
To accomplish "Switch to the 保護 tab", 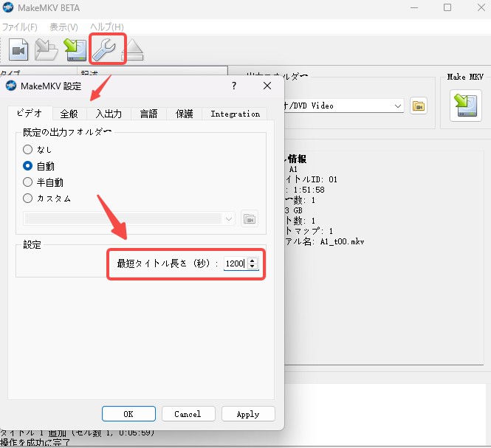I will [x=184, y=114].
